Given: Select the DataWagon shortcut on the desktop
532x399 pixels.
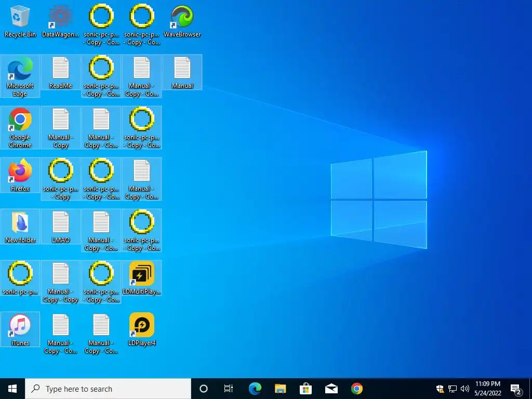Looking at the screenshot, I should (x=60, y=21).
